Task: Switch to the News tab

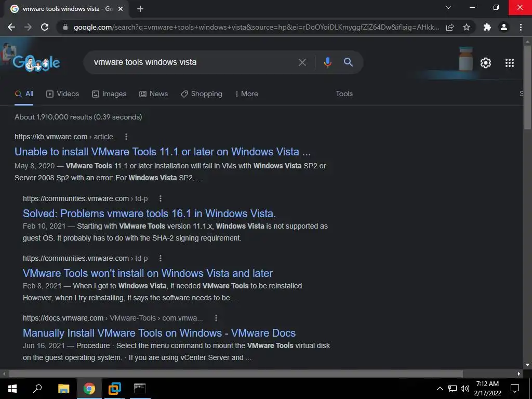Action: click(x=153, y=94)
